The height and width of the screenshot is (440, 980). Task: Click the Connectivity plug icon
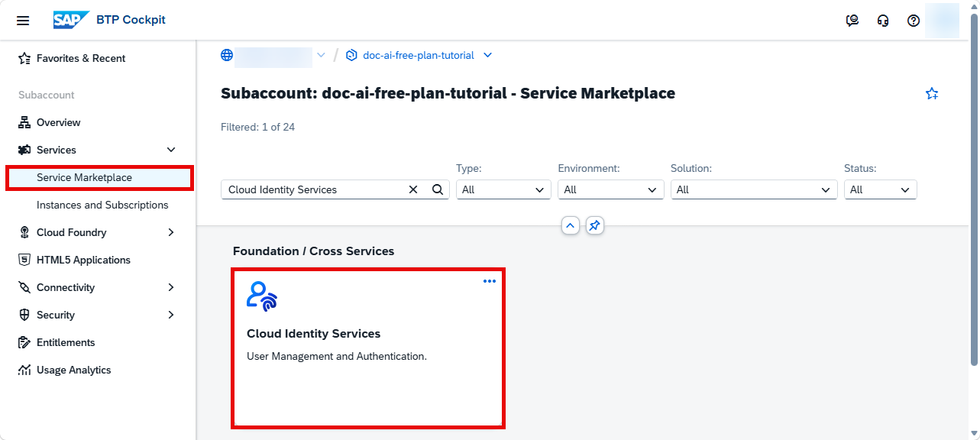tap(24, 287)
